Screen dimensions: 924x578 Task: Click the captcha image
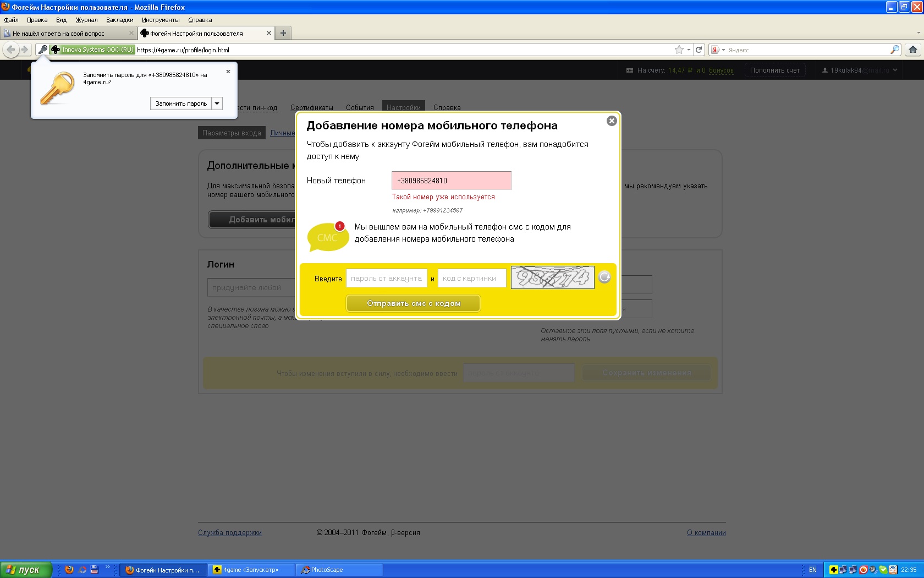(553, 277)
